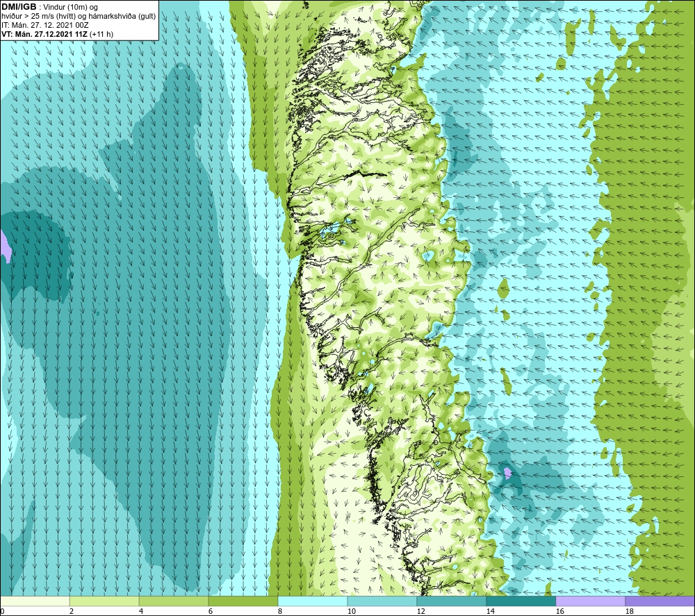Image resolution: width=695 pixels, height=616 pixels.
Task: Click the legend scale label '4'
Action: (x=141, y=611)
